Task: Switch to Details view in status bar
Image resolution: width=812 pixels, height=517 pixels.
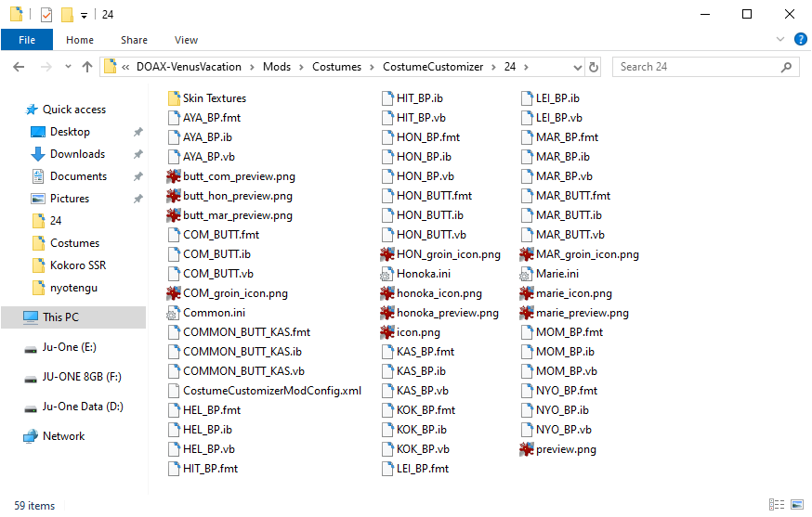Action: tap(777, 504)
